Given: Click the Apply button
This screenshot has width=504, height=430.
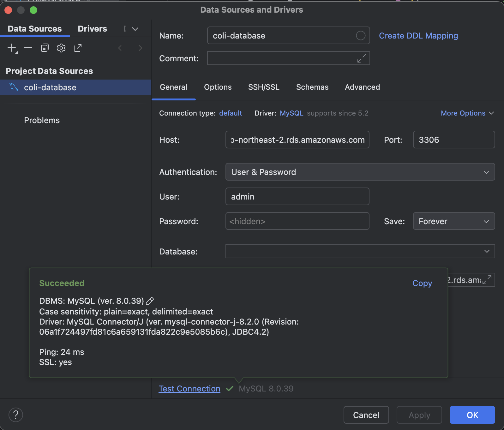Looking at the screenshot, I should tap(419, 415).
